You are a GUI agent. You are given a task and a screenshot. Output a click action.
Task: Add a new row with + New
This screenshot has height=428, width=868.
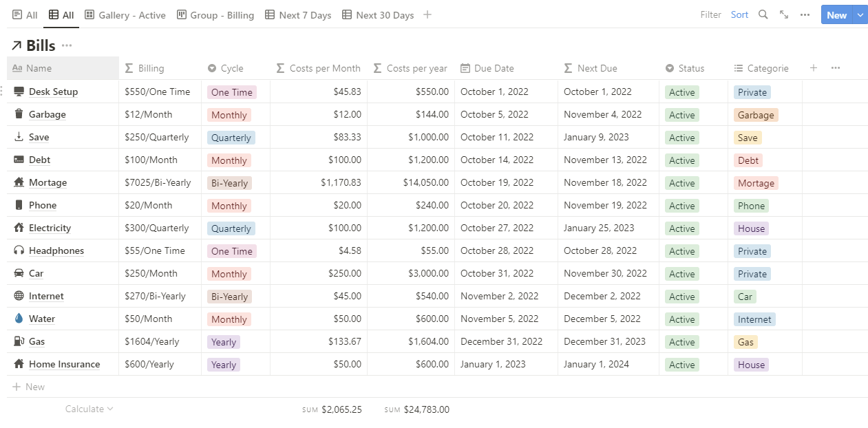click(x=29, y=387)
